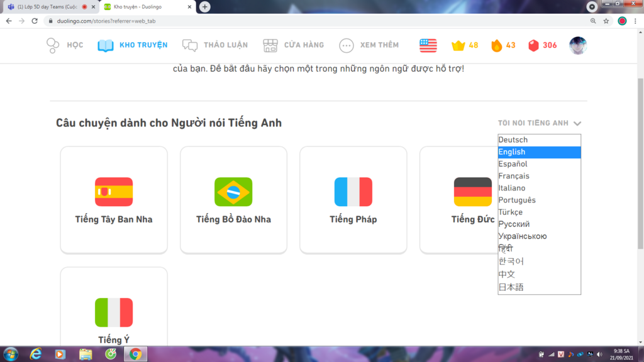Select Español in the language list
This screenshot has width=644, height=362.
pyautogui.click(x=539, y=164)
